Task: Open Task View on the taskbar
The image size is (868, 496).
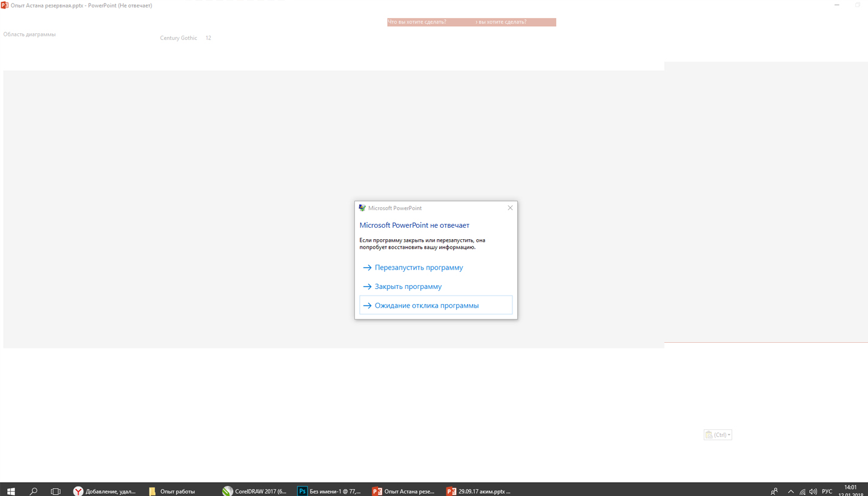Action: (55, 491)
